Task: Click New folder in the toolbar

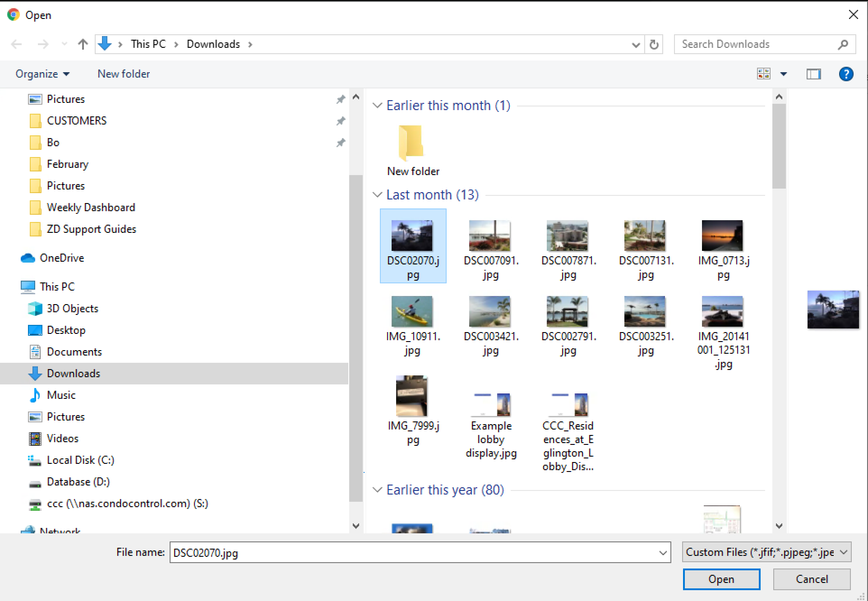Action: click(124, 74)
